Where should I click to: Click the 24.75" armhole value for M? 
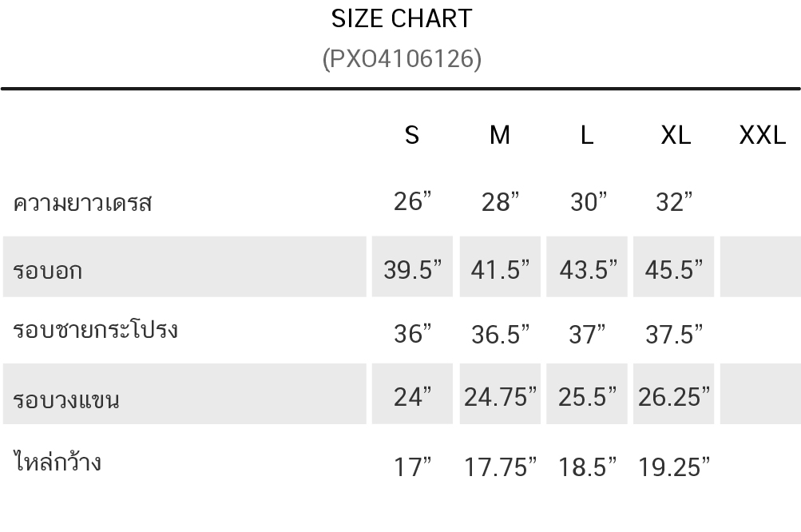(500, 396)
